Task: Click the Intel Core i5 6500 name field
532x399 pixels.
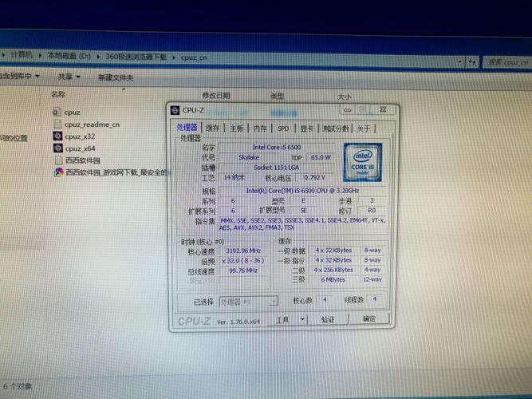Action: pyautogui.click(x=277, y=147)
